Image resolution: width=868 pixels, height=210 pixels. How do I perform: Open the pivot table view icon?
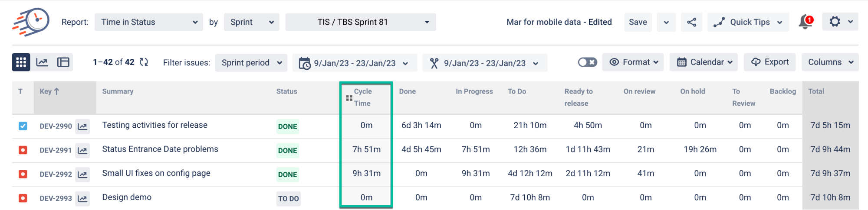[x=63, y=62]
